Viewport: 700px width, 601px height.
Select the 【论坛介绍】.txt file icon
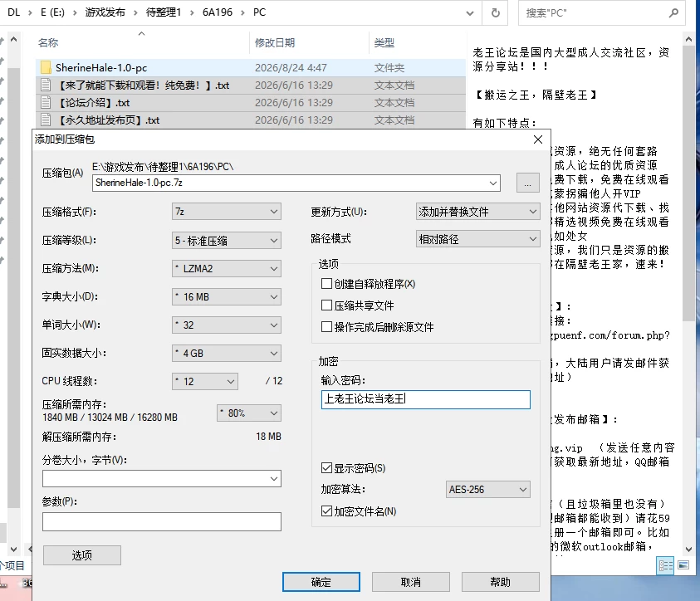(46, 103)
